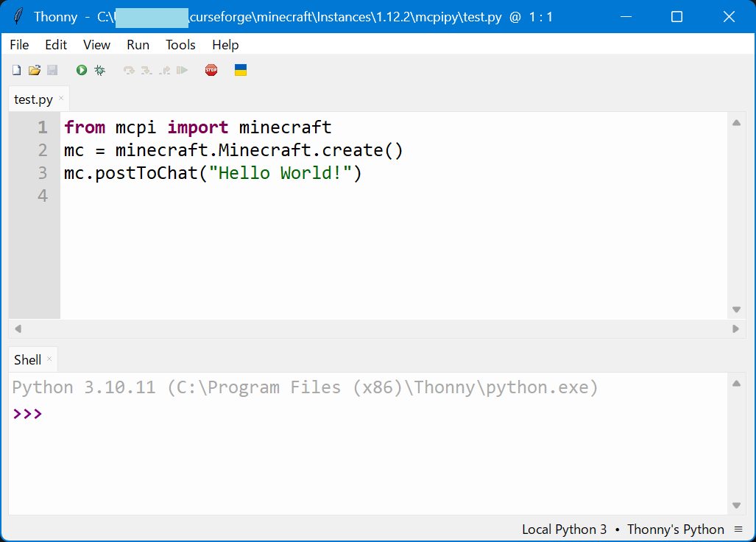Open the status bar hamburger menu
Screen dimensions: 756x542
coord(738,529)
